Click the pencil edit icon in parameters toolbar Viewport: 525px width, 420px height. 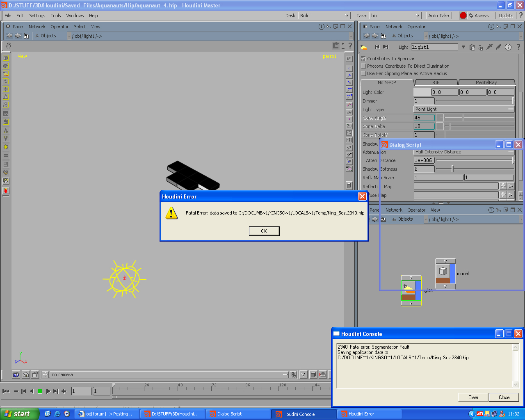pos(499,47)
